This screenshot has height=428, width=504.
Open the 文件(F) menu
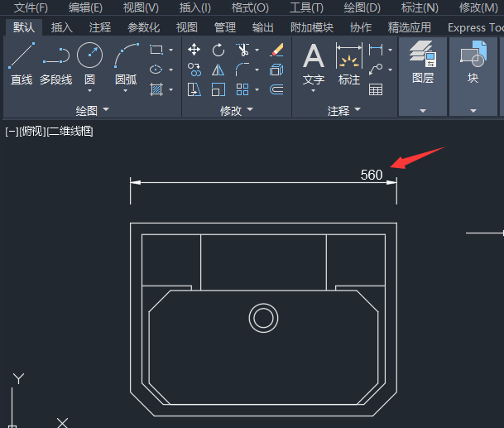[x=31, y=7]
